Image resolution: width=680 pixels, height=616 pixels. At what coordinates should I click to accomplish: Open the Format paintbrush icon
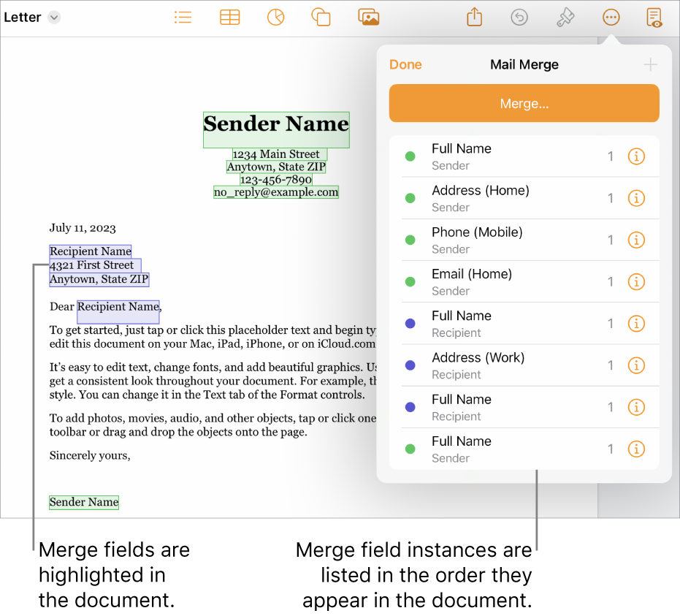(x=565, y=18)
